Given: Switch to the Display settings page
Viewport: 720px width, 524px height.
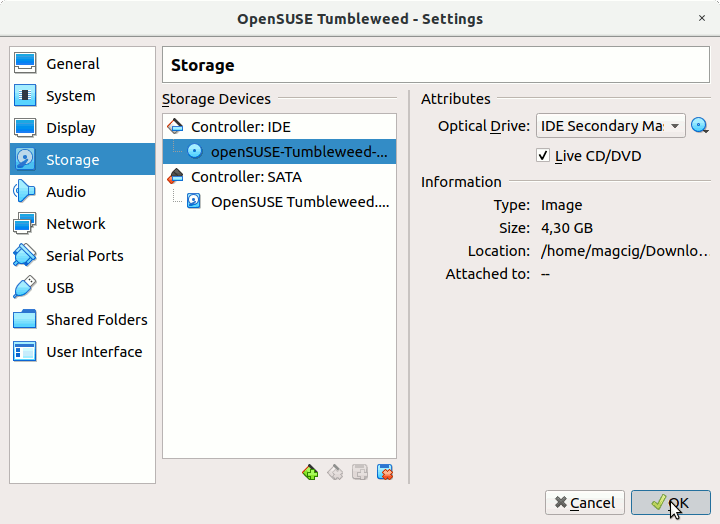Looking at the screenshot, I should pos(82,128).
